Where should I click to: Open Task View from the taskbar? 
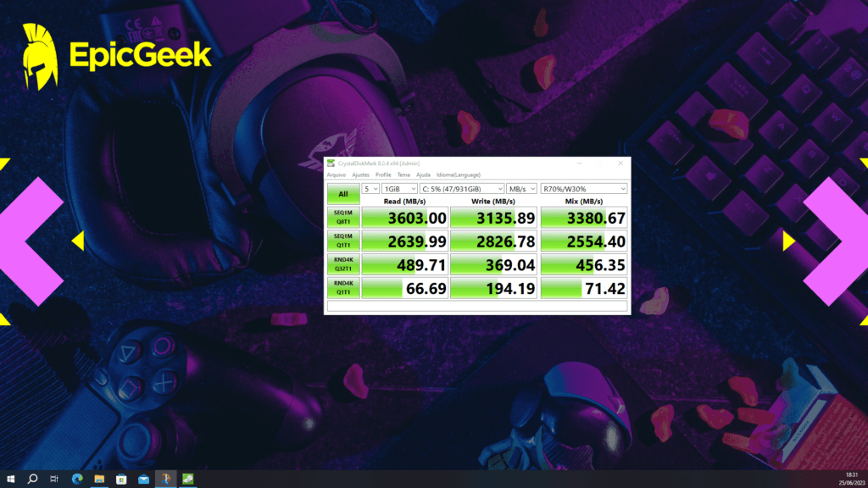tap(53, 479)
